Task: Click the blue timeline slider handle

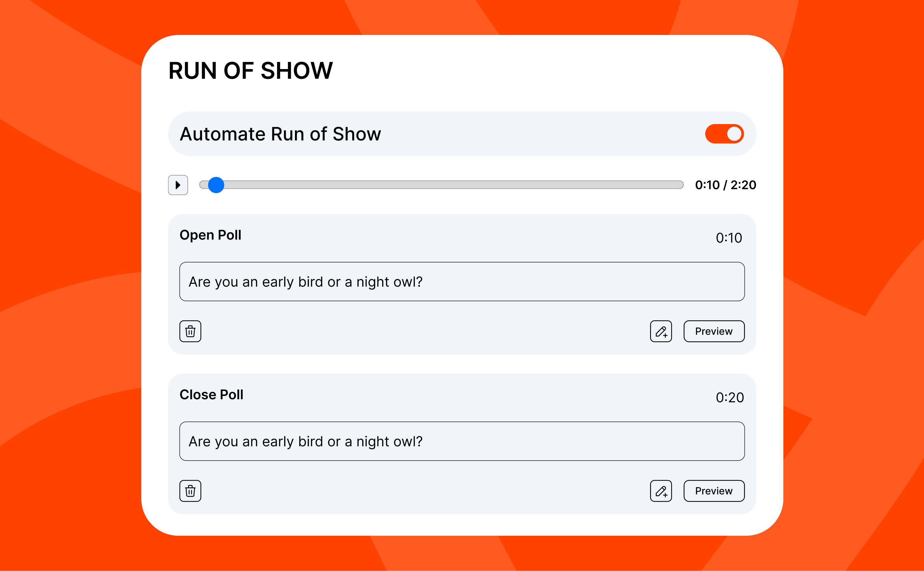Action: point(216,185)
